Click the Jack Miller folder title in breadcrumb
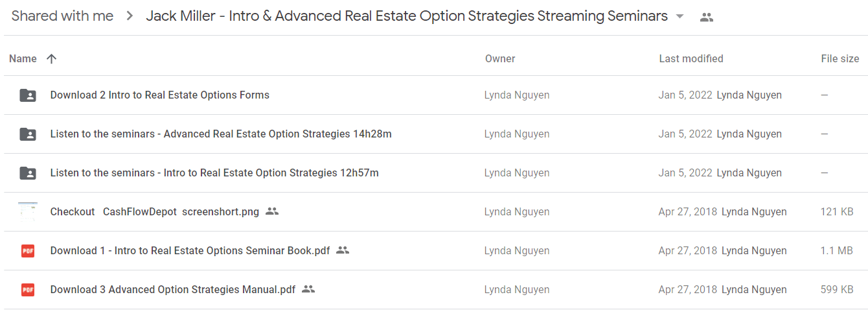 406,16
